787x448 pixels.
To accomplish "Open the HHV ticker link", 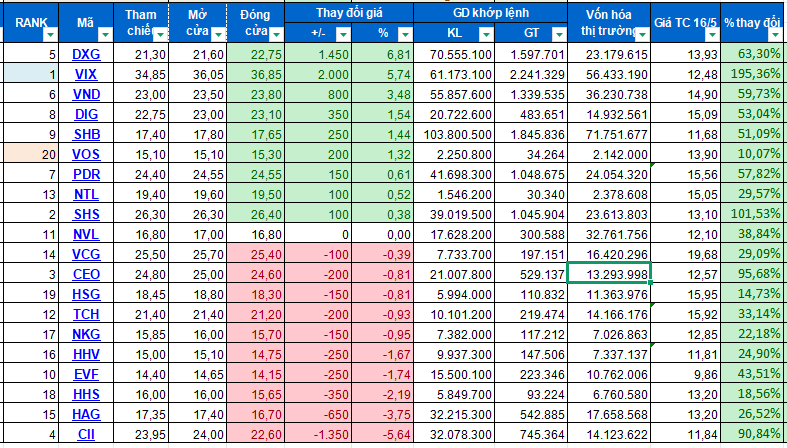I will pyautogui.click(x=86, y=354).
